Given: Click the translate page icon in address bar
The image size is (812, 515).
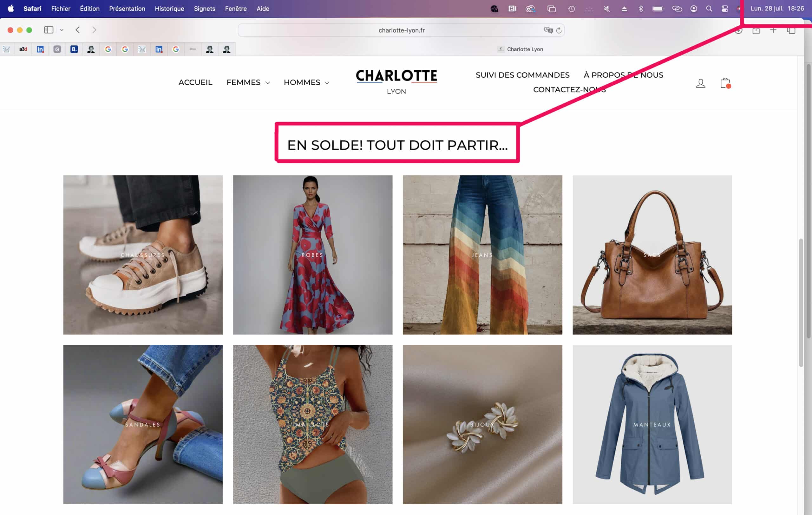Looking at the screenshot, I should click(548, 30).
